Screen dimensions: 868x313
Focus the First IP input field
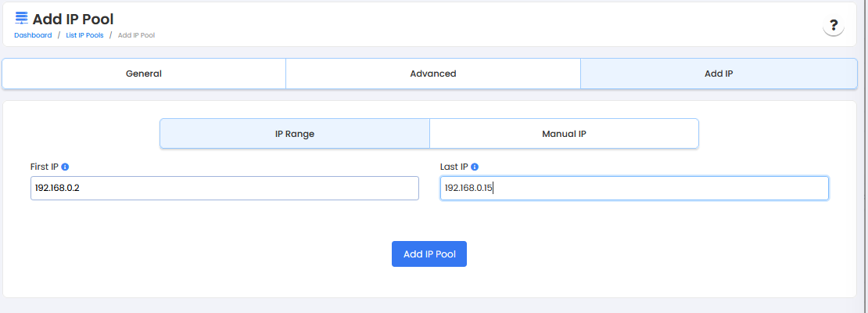pos(224,188)
